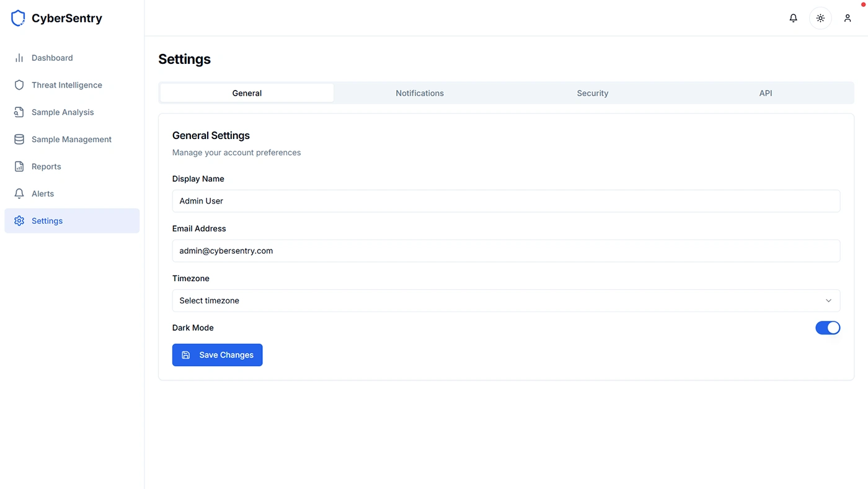
Task: Click the Settings gear icon in sidebar
Action: (19, 221)
